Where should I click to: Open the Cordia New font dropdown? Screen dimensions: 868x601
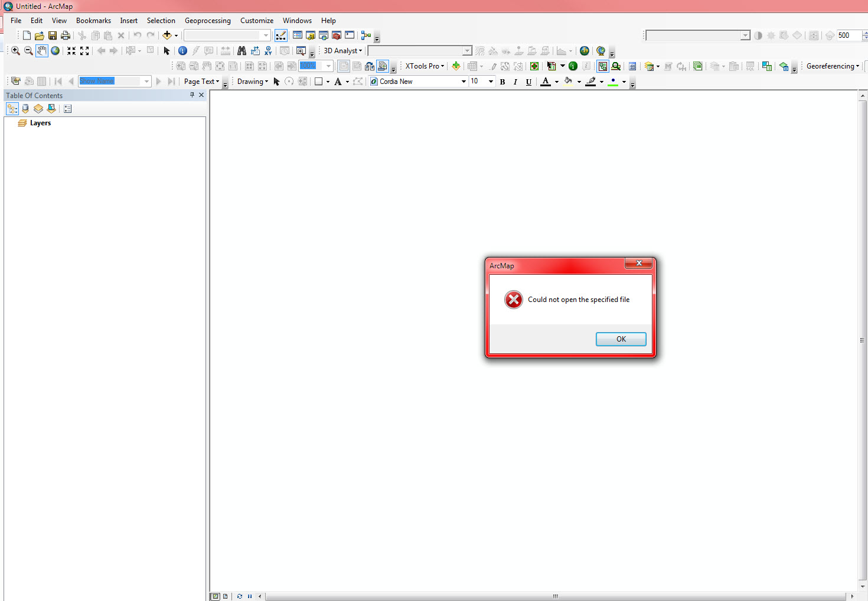tap(464, 82)
